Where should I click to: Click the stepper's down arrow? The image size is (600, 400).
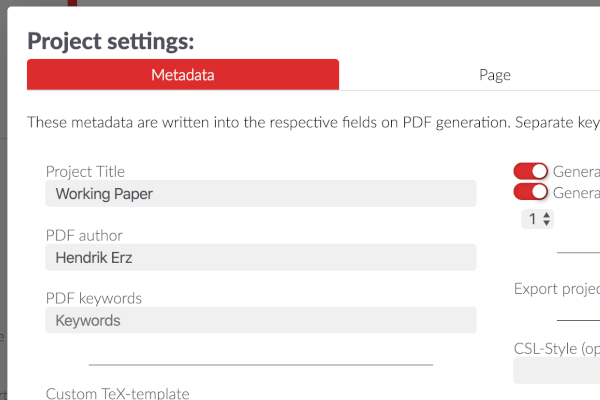(x=546, y=223)
